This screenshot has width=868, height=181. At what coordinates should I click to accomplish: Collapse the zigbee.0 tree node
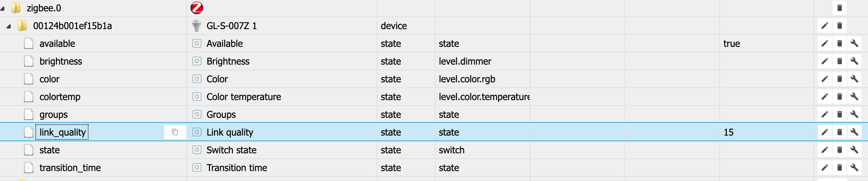tap(3, 9)
